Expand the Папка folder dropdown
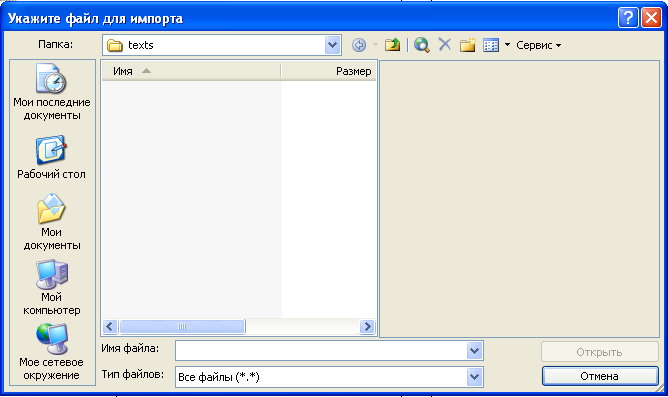 click(x=332, y=45)
